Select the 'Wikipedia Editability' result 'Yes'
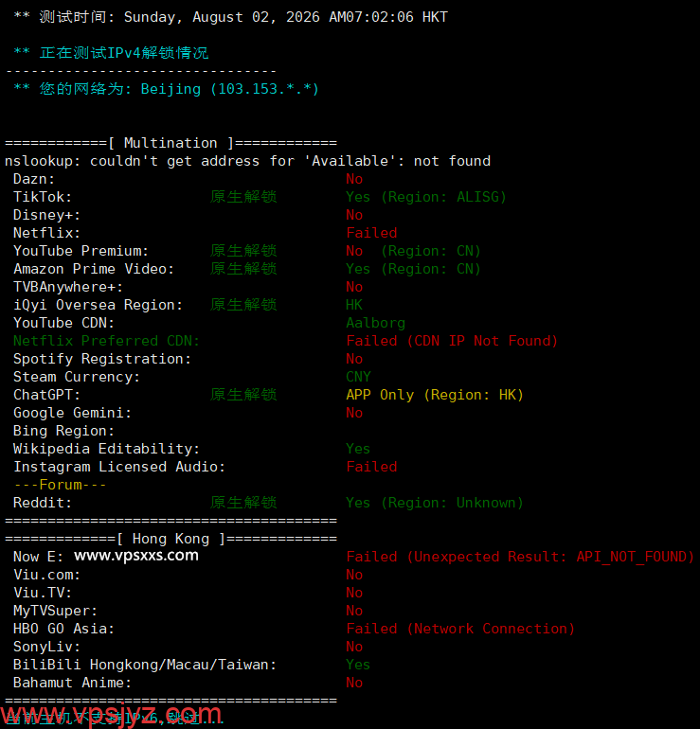The image size is (700, 729). 358,449
